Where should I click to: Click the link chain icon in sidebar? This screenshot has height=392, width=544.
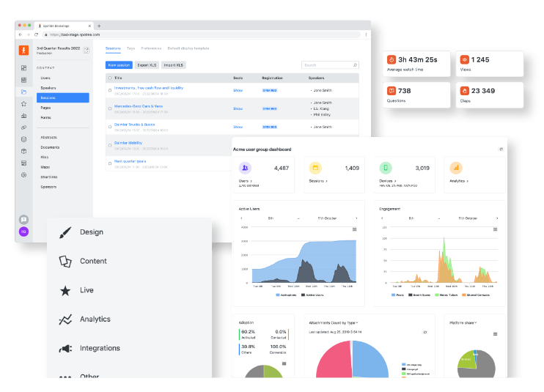click(x=23, y=127)
